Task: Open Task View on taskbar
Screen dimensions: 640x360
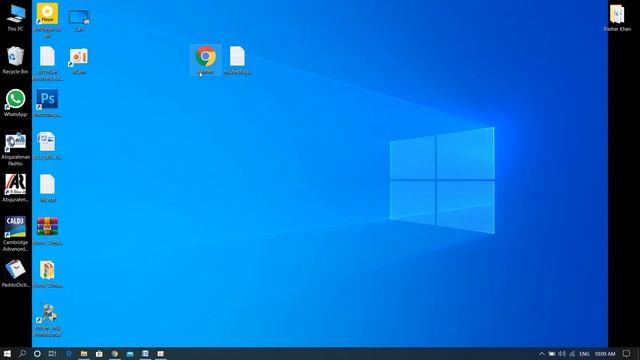Action: click(52, 354)
